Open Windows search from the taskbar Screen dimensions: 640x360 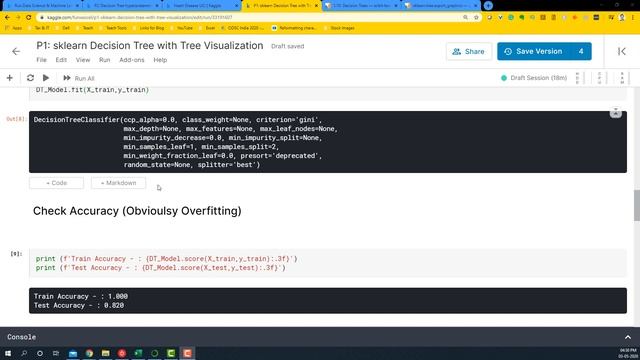[24, 353]
